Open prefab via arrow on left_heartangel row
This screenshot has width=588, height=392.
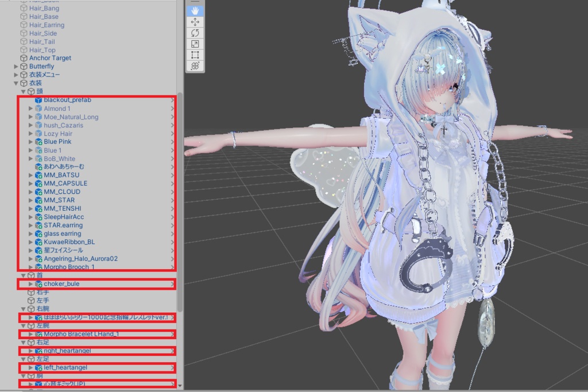click(x=172, y=368)
